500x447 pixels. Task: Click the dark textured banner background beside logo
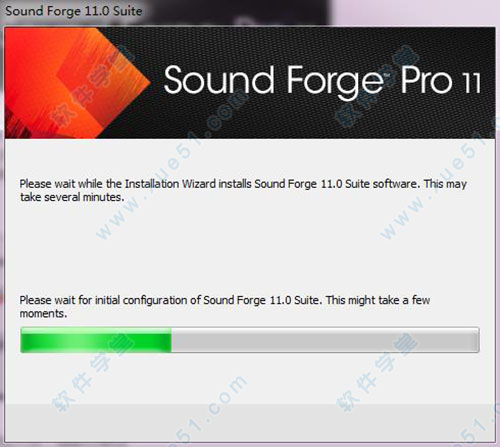pos(320,117)
